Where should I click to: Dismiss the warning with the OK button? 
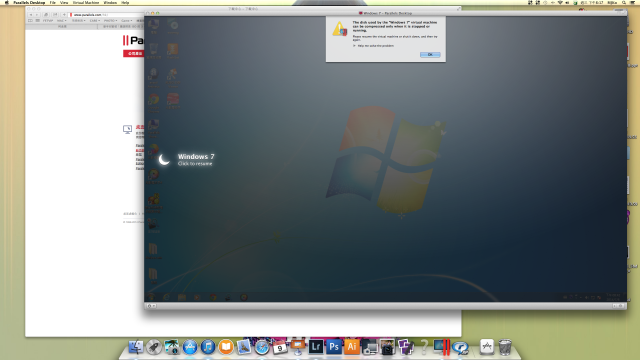430,55
